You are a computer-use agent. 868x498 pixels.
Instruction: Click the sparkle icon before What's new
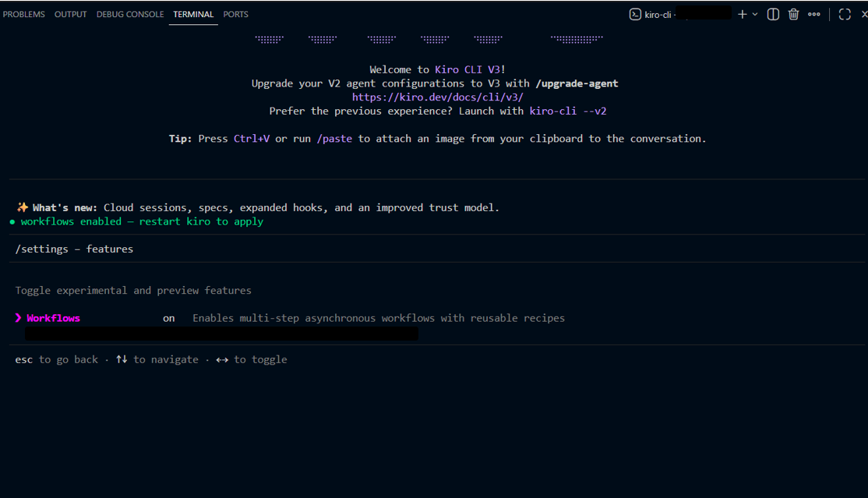pyautogui.click(x=22, y=207)
